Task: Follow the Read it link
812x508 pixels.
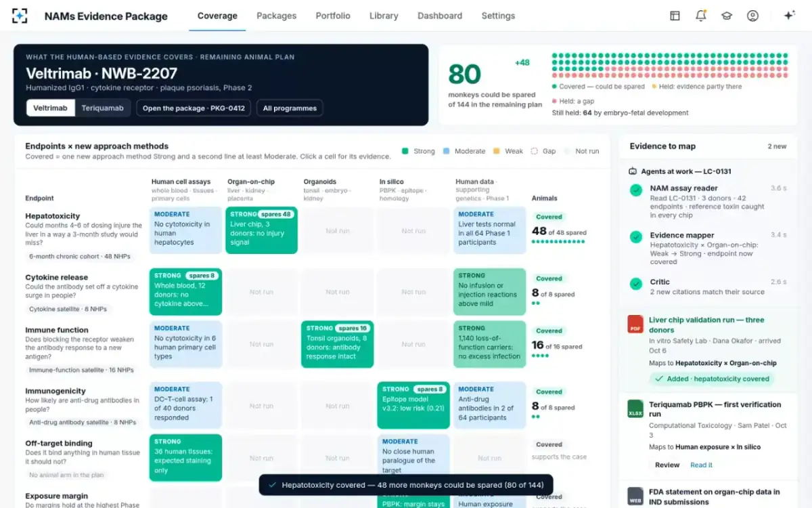Action: 701,465
